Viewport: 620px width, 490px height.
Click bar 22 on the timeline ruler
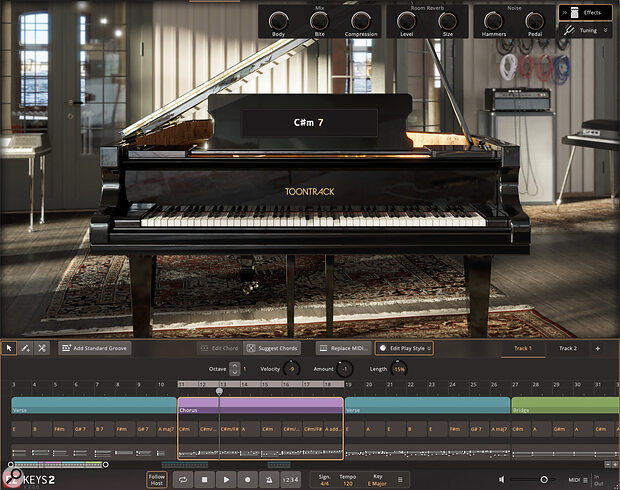[411, 384]
